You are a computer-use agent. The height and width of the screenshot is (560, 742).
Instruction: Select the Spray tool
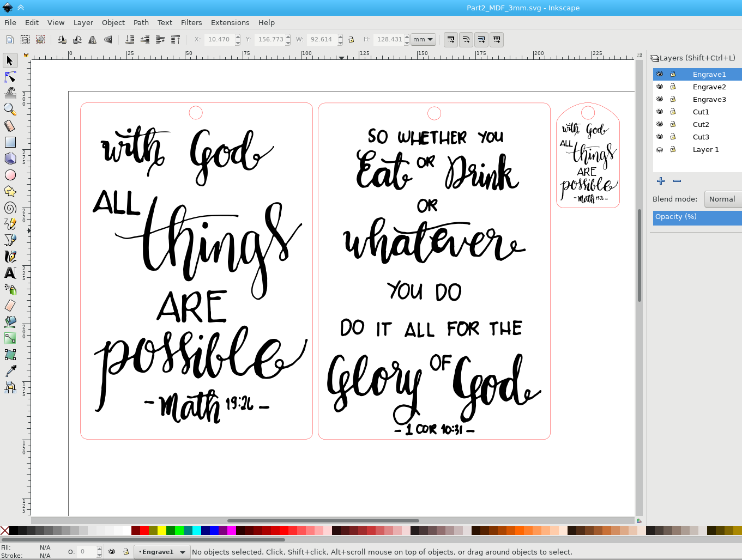[10, 289]
